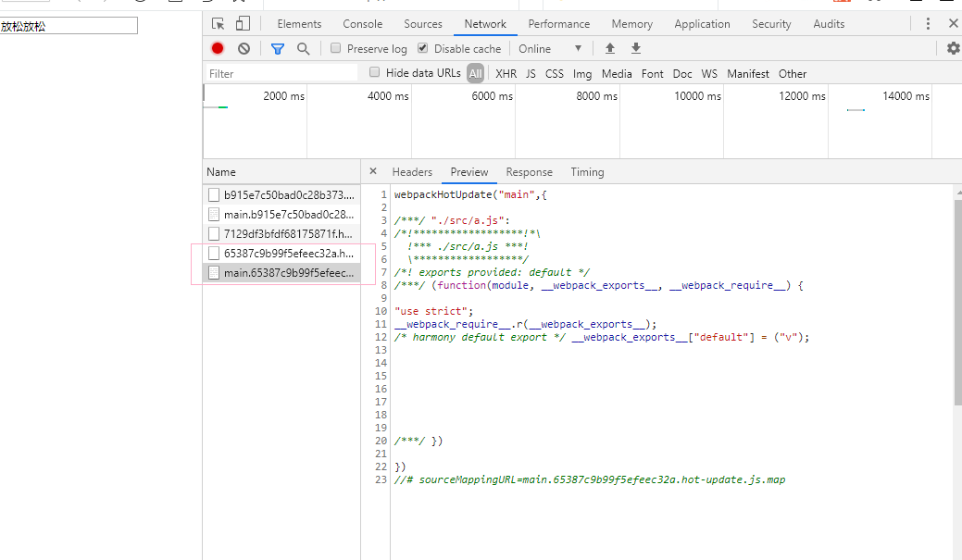Viewport: 962px width, 560px height.
Task: Stop recording network log red button
Action: (218, 48)
